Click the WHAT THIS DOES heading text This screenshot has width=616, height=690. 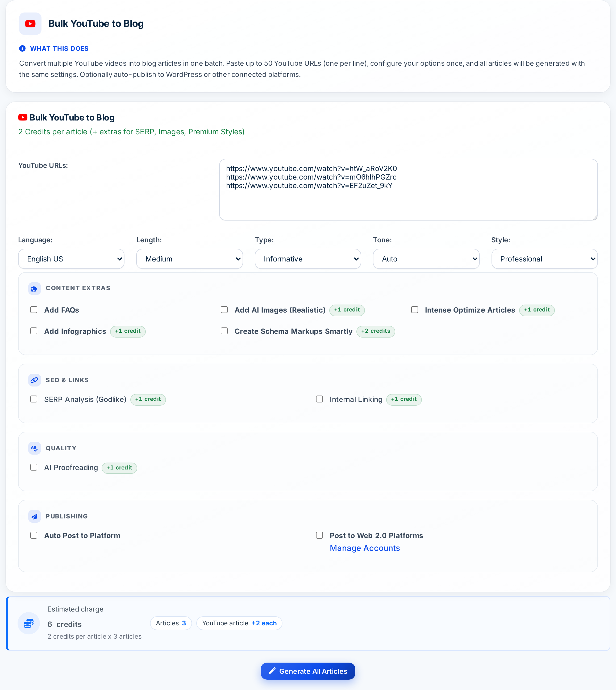pyautogui.click(x=59, y=48)
